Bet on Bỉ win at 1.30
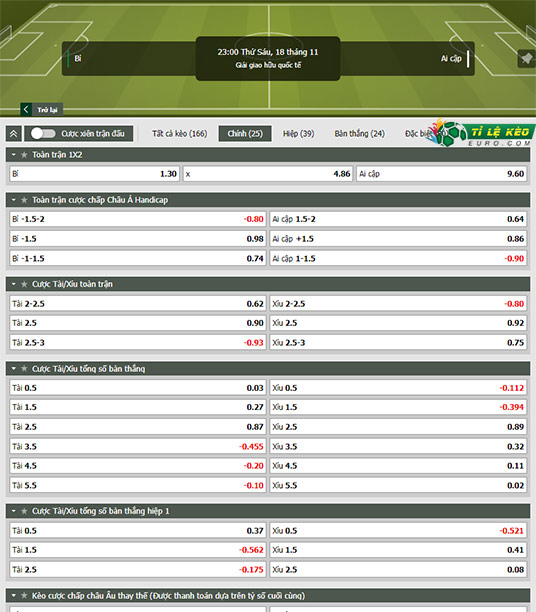Viewport: 536px width, 612px height. pos(94,174)
